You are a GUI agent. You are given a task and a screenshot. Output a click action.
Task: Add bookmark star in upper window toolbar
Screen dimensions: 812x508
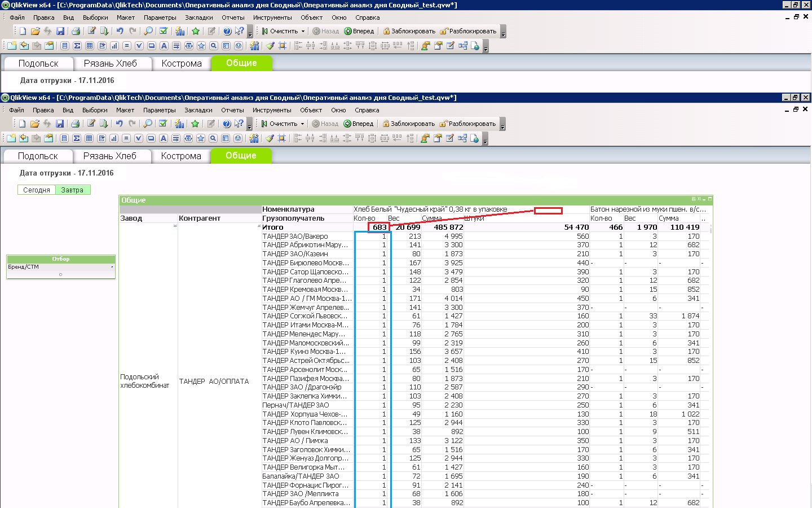click(196, 31)
